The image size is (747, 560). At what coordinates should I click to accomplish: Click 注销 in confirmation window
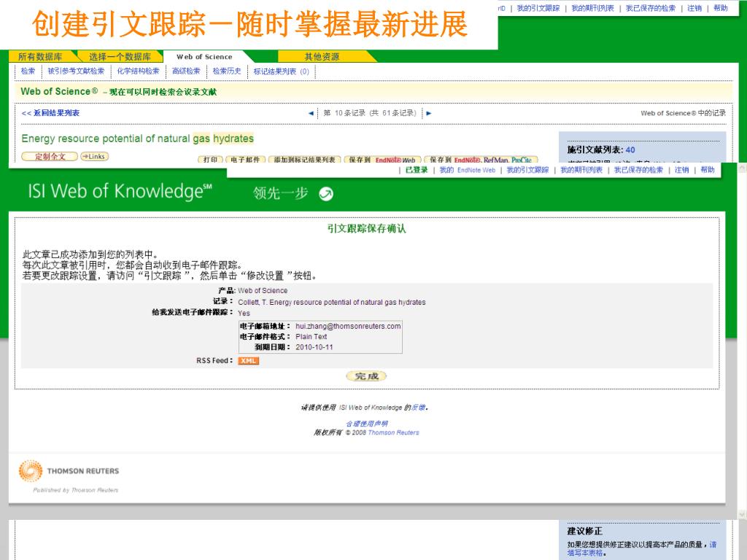click(x=682, y=170)
